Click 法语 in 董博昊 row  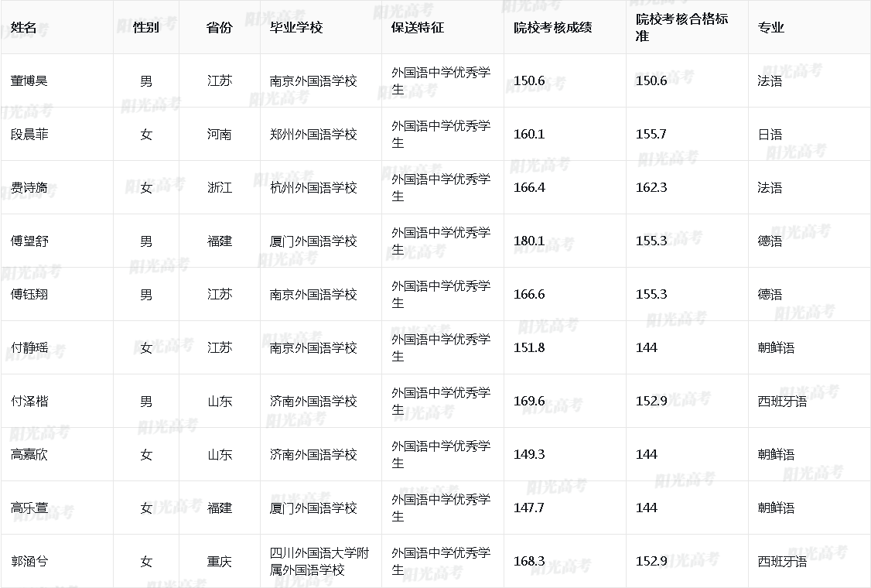(x=770, y=80)
